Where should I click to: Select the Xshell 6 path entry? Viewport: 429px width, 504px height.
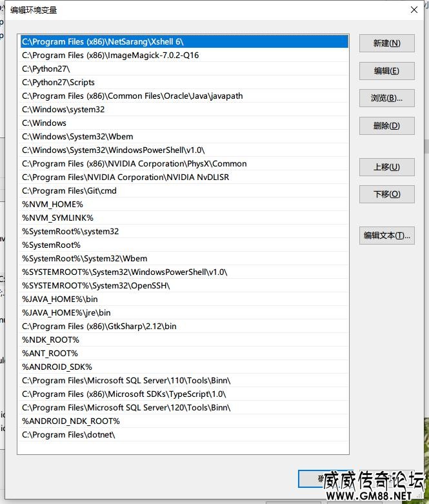point(103,41)
